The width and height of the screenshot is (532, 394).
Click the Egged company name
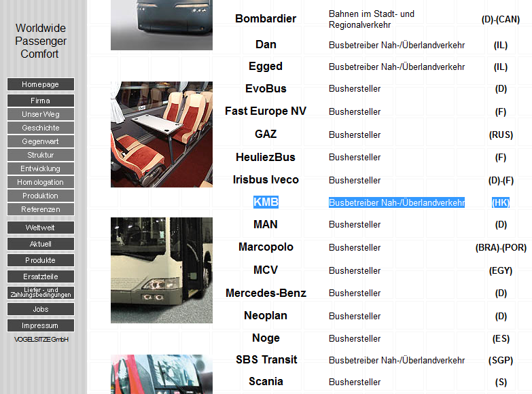coord(266,67)
